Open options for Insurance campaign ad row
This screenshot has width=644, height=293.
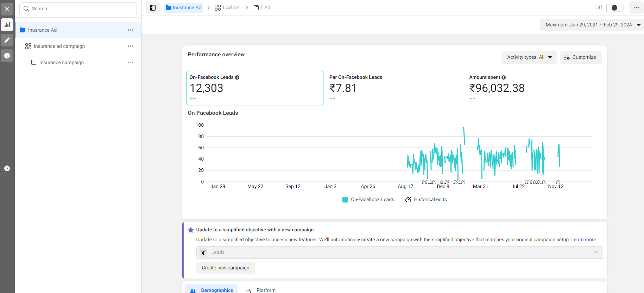[131, 62]
